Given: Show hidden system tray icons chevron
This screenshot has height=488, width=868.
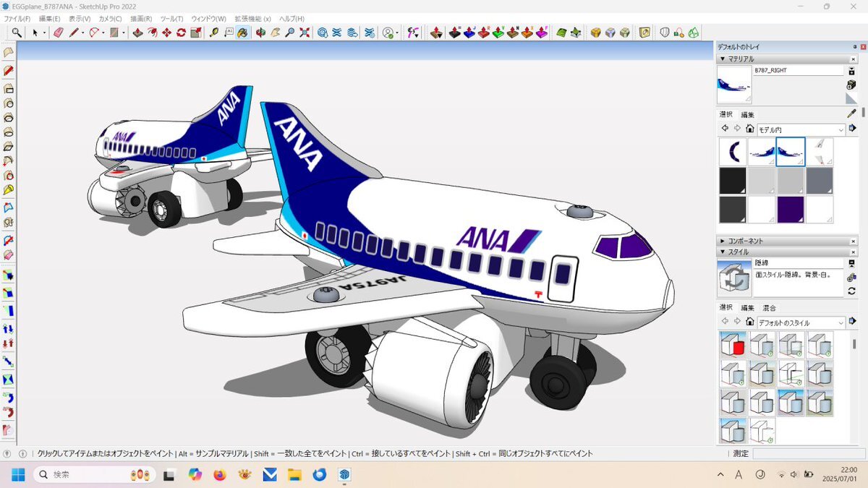Looking at the screenshot, I should 720,474.
